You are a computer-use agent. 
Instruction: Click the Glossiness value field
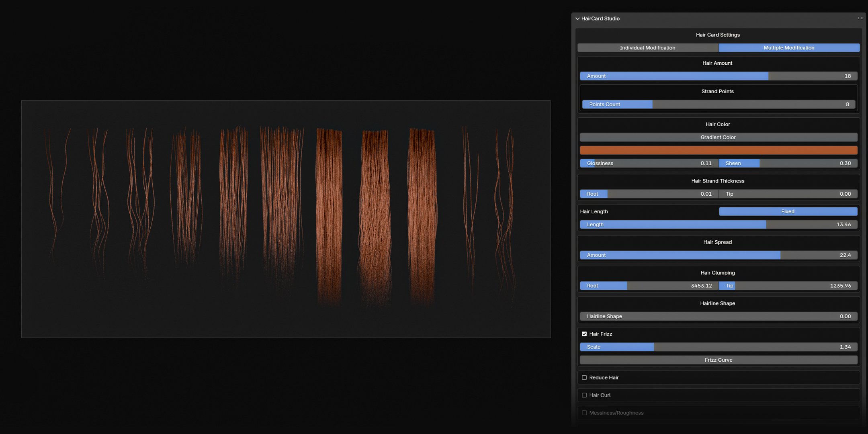pyautogui.click(x=649, y=163)
